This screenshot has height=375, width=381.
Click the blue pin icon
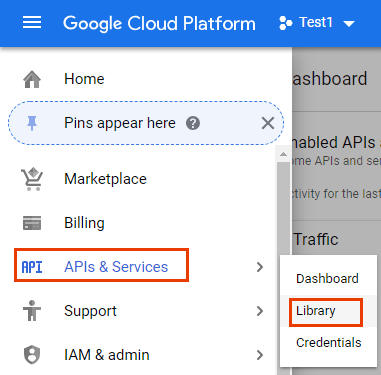32,123
